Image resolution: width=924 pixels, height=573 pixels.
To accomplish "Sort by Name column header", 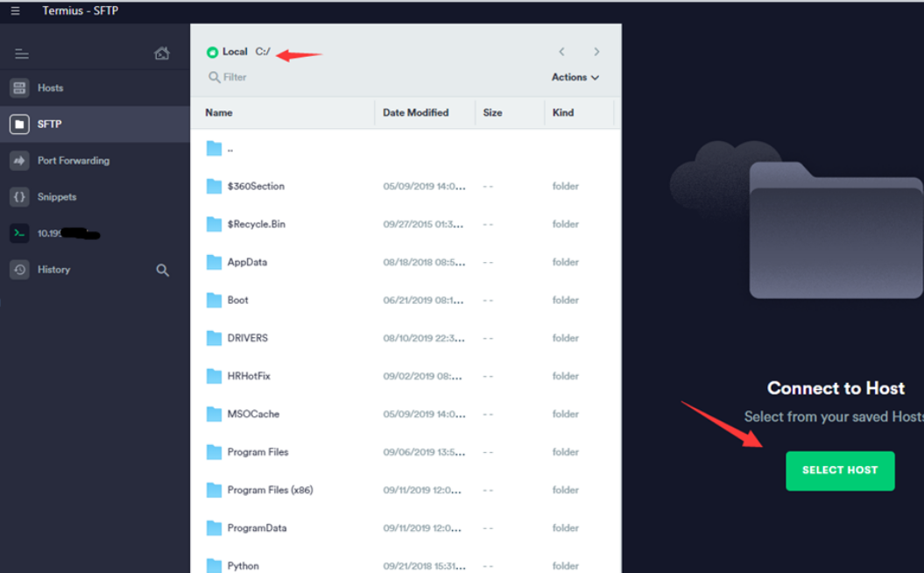I will click(x=219, y=113).
